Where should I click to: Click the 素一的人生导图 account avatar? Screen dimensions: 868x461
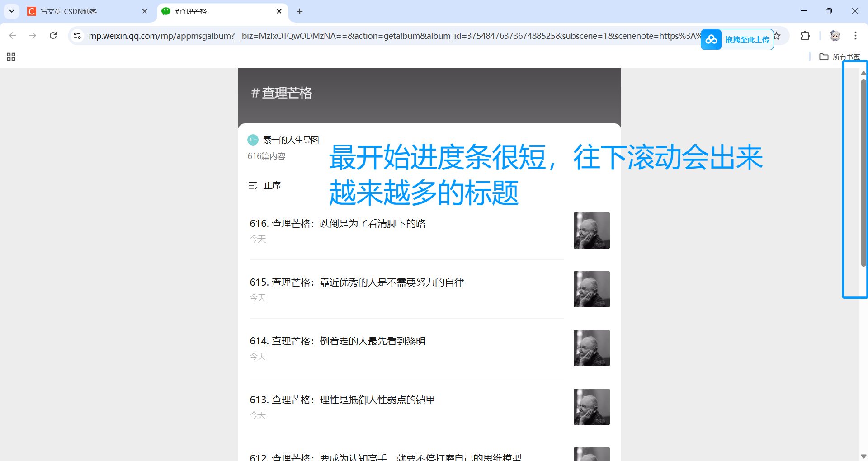coord(253,140)
